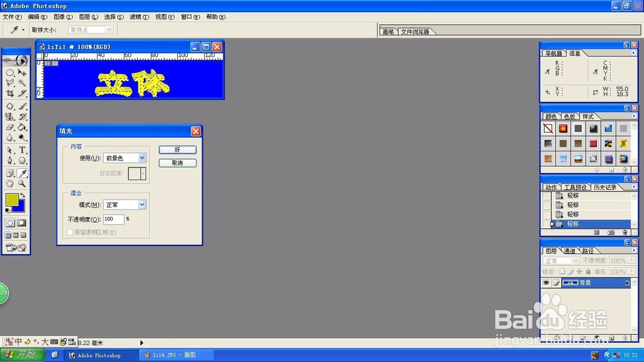Select the Polygon shape tool
The image size is (644, 362).
22,160
